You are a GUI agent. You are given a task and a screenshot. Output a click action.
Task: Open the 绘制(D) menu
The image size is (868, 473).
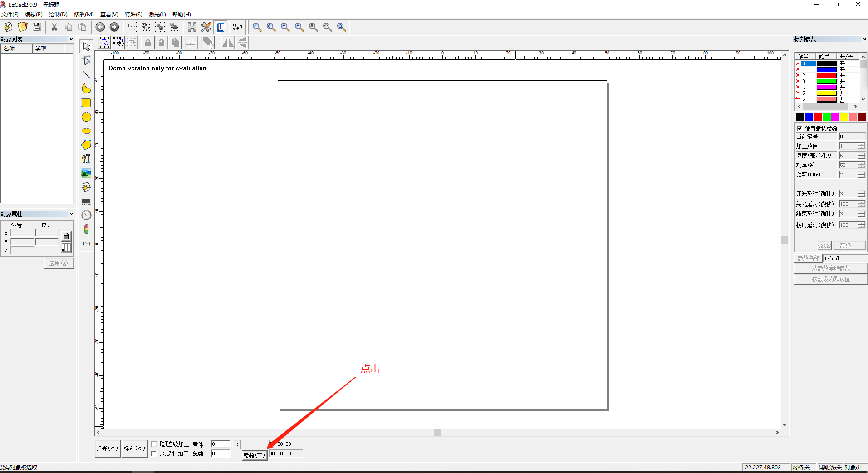tap(58, 15)
